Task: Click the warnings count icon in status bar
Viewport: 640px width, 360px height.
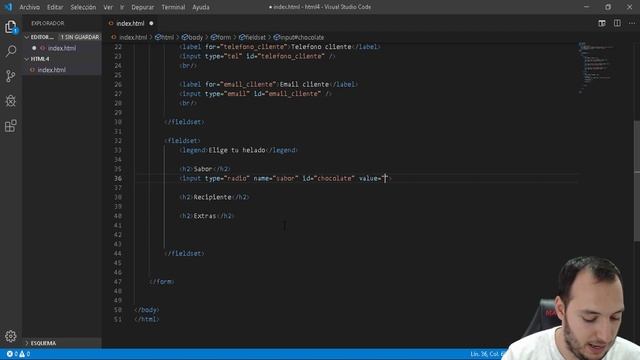Action: click(22, 354)
